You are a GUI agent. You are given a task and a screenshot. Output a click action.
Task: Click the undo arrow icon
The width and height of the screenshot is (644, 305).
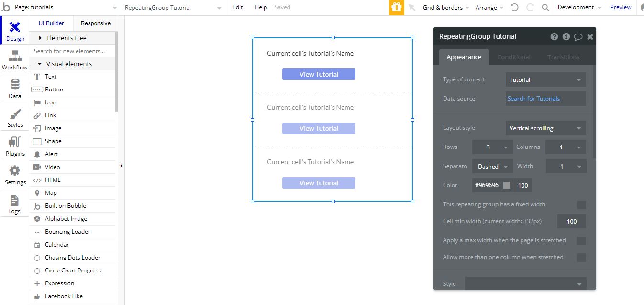coord(514,7)
